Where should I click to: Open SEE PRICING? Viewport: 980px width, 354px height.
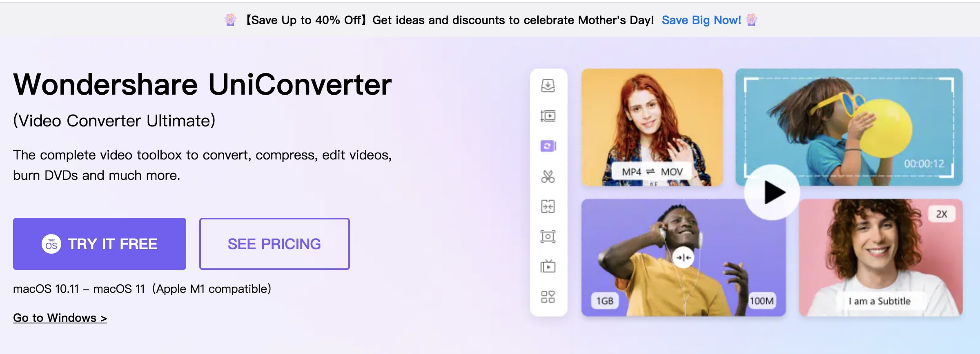[x=274, y=244]
